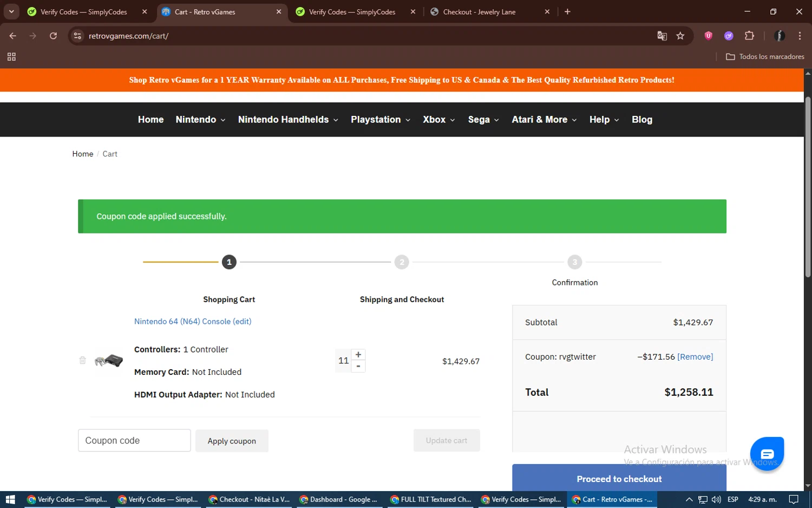Viewport: 812px width, 508px height.
Task: Click step 1 Shopping Cart indicator
Action: click(x=229, y=262)
